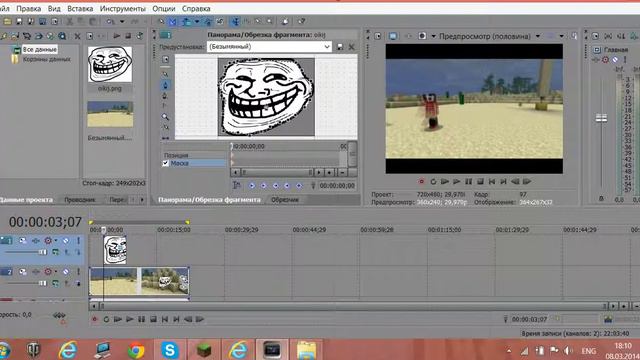Select the anchor creation pen tool in Pan/Crop
The height and width of the screenshot is (360, 640).
[x=165, y=85]
